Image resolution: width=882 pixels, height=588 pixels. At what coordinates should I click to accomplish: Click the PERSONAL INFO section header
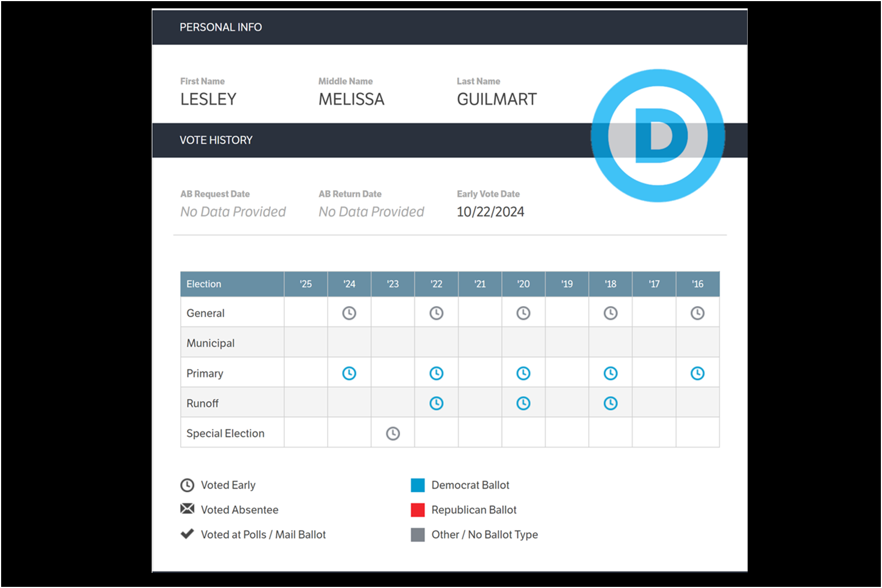(x=449, y=27)
